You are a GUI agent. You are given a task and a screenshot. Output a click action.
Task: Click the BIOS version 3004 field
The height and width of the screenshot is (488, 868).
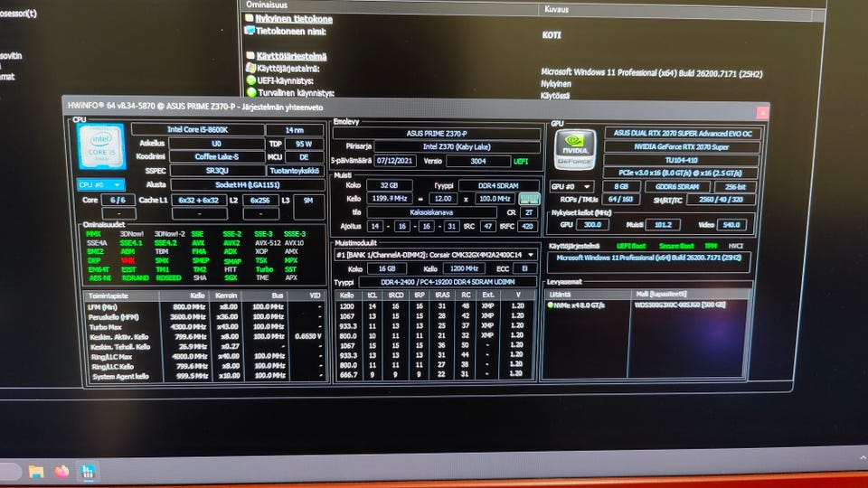click(477, 161)
